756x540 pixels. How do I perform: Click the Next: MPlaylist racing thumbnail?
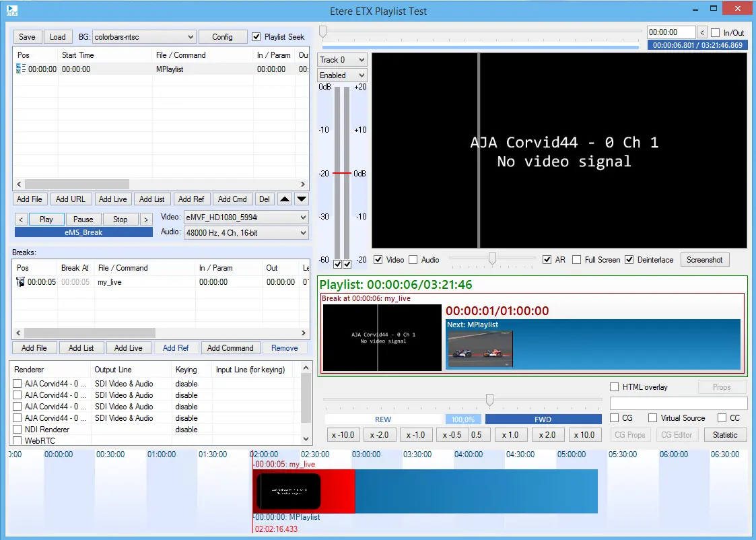click(x=480, y=349)
